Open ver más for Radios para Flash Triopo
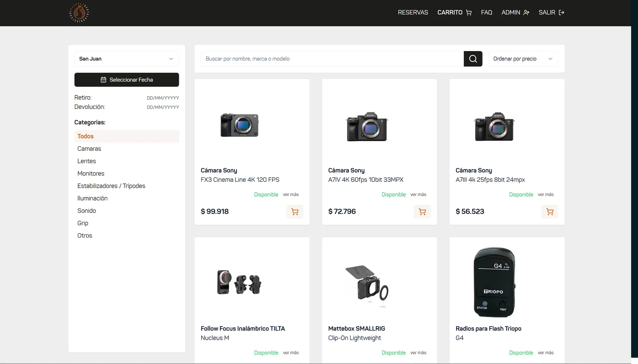 coord(545,353)
